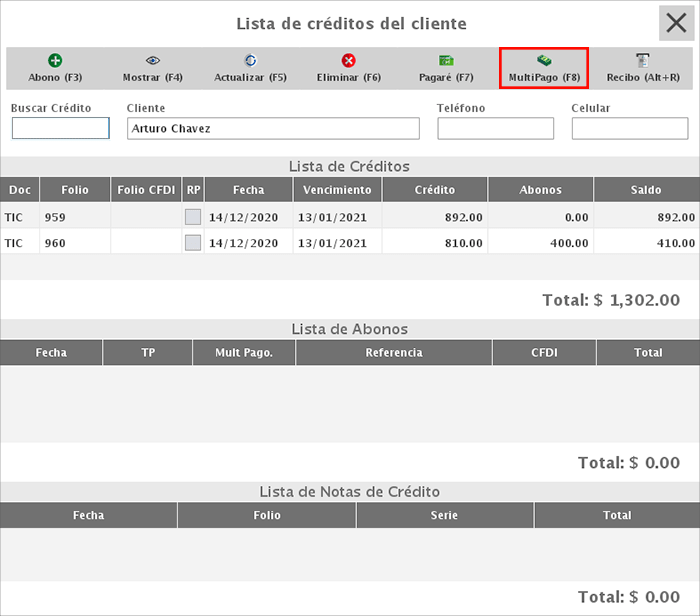The width and height of the screenshot is (700, 616).
Task: Click the Total: $ 1,302.00 credits amount
Action: coord(611,300)
